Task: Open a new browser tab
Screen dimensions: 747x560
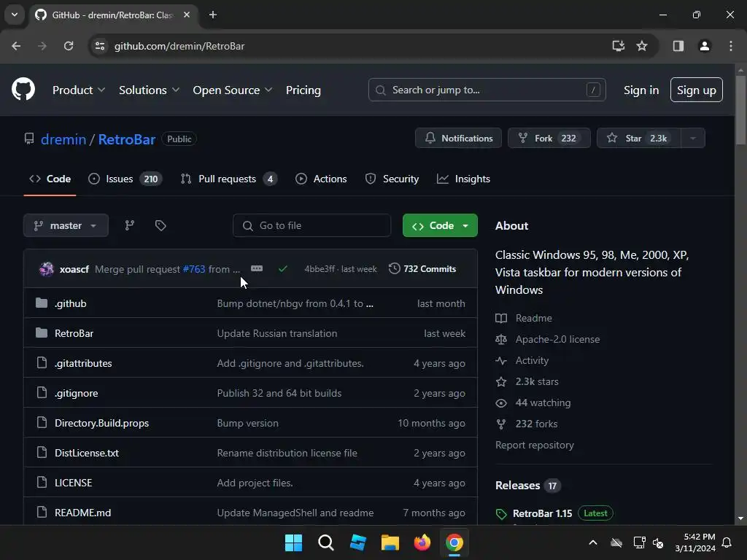Action: coord(213,15)
